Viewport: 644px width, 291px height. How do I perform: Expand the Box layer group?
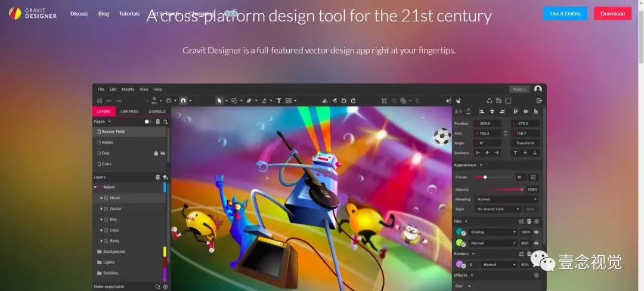click(101, 219)
